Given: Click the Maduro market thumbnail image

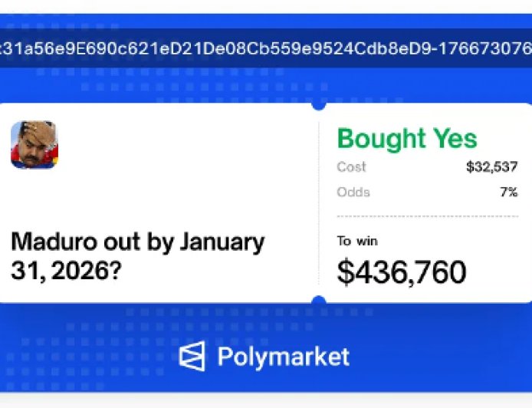Looking at the screenshot, I should coord(34,144).
